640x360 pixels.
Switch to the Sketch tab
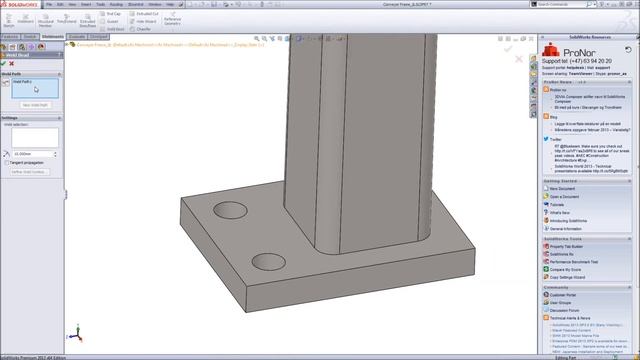tap(30, 37)
